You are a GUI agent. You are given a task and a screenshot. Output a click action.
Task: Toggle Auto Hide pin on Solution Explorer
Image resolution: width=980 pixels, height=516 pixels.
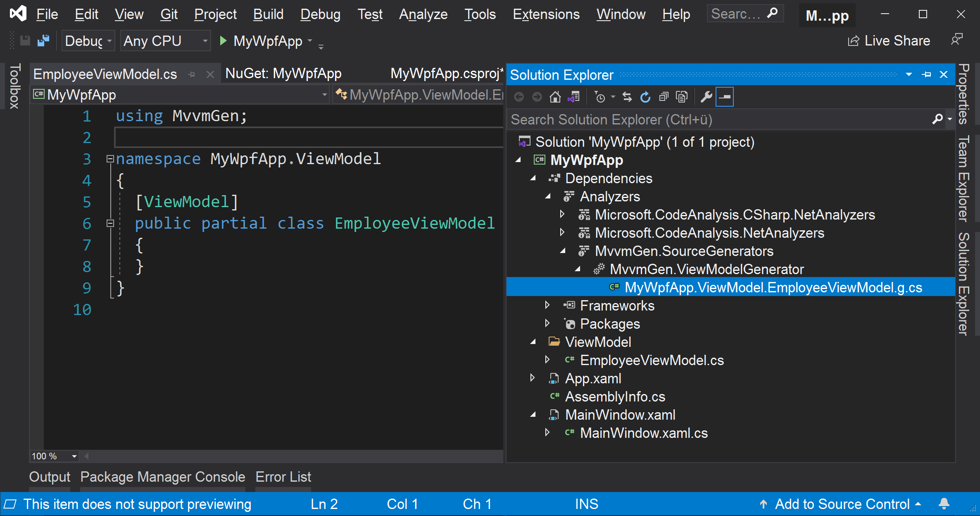(926, 75)
